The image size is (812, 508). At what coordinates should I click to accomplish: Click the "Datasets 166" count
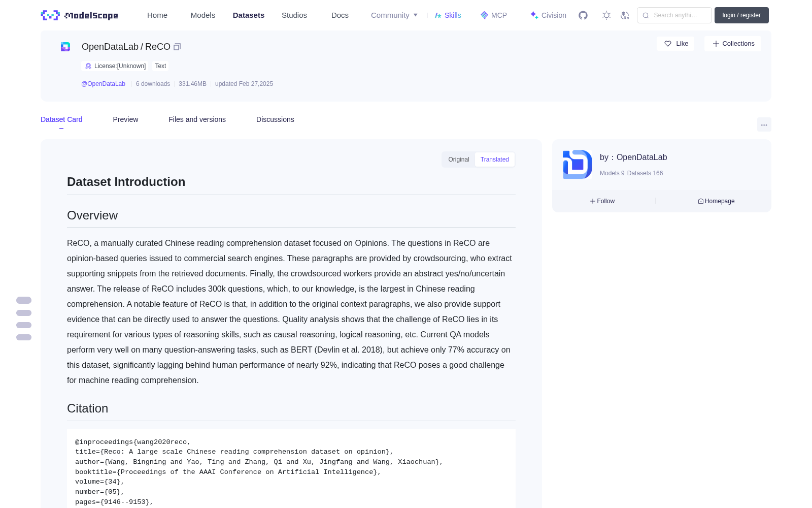tap(645, 173)
